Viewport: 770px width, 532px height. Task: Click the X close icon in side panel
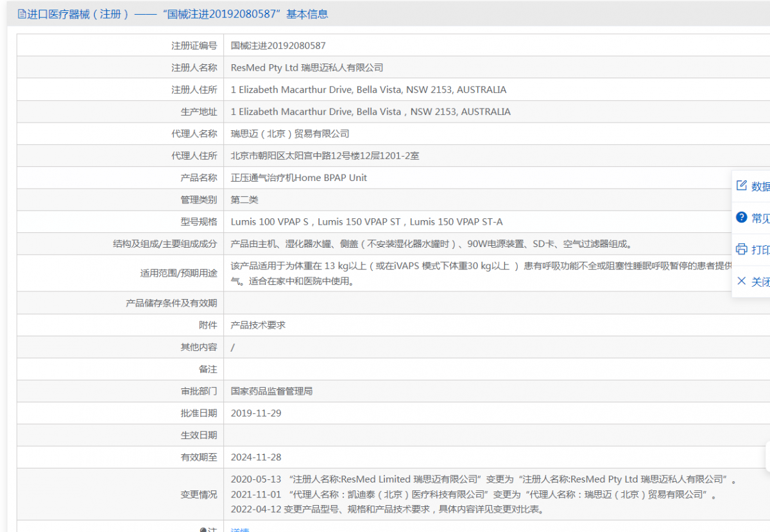pyautogui.click(x=742, y=281)
